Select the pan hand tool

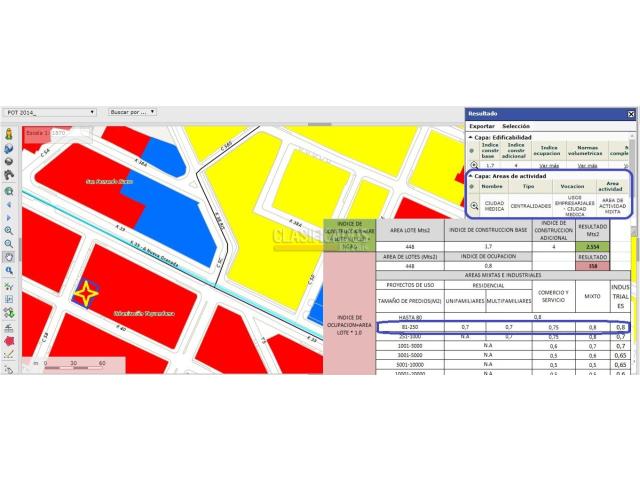click(x=8, y=256)
